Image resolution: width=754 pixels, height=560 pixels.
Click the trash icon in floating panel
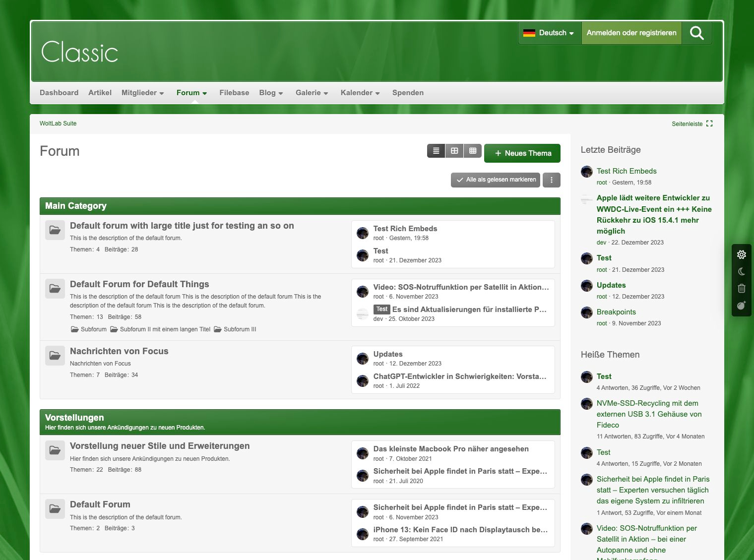[742, 288]
